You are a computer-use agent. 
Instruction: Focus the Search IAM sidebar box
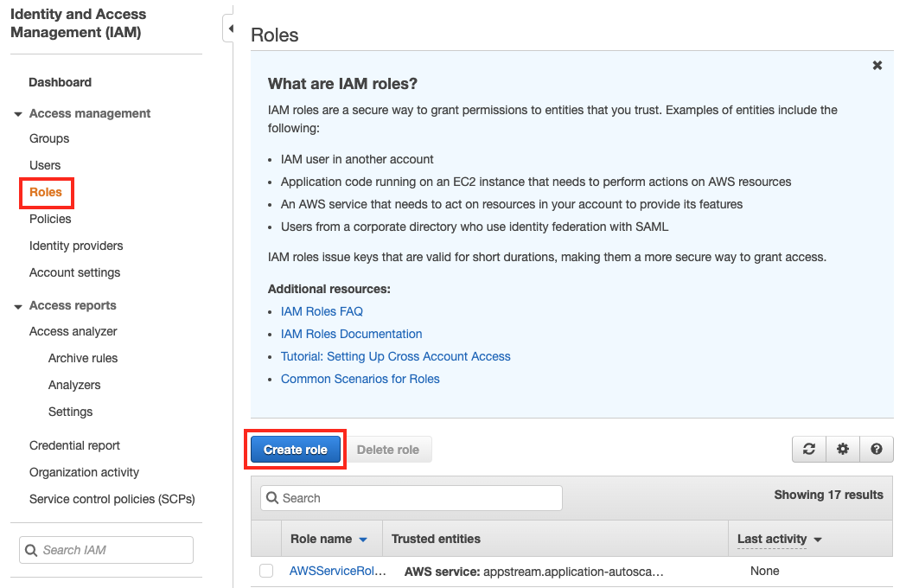[106, 550]
